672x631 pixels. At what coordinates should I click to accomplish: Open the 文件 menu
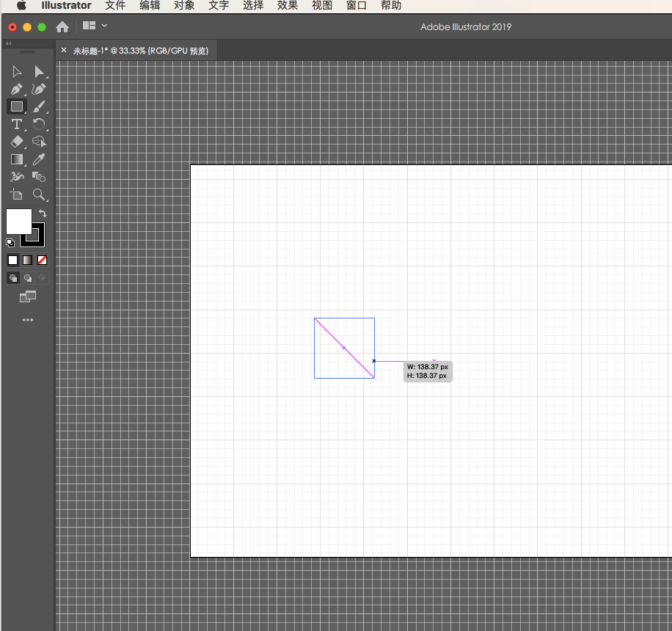pos(115,6)
